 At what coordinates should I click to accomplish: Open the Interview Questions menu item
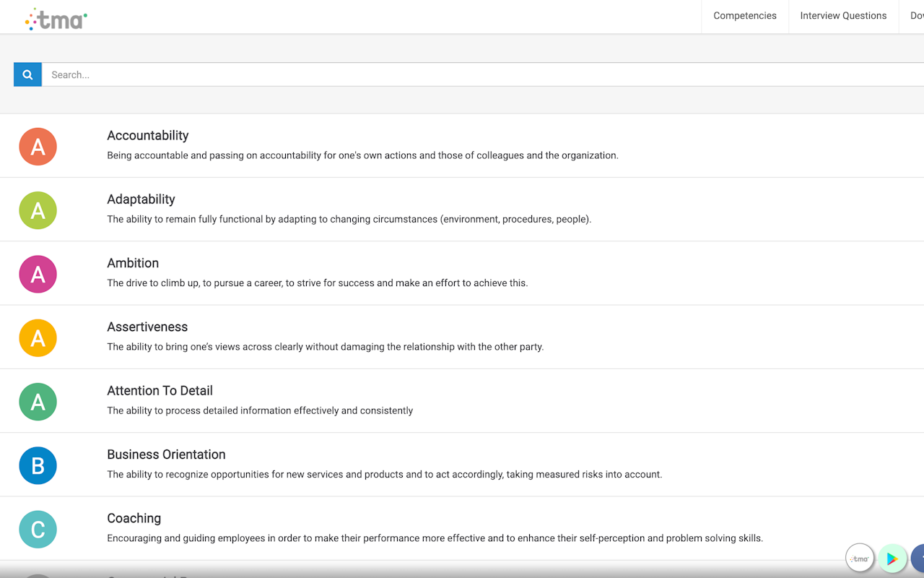point(843,16)
